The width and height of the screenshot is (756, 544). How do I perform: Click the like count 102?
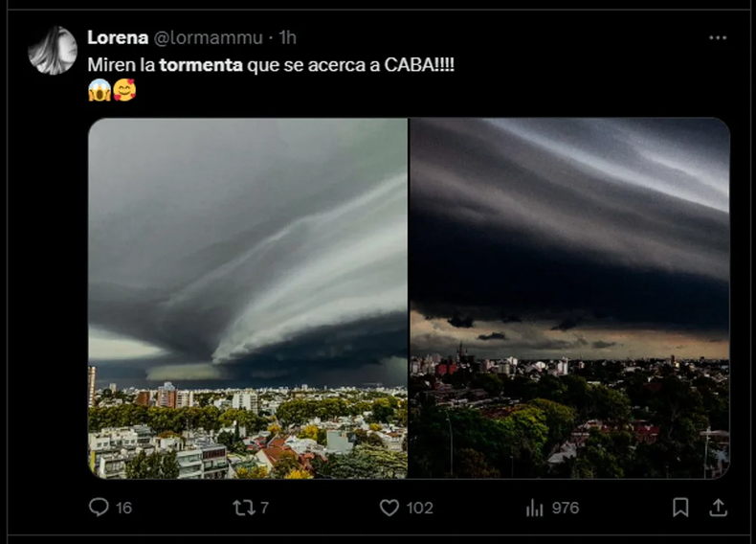419,508
